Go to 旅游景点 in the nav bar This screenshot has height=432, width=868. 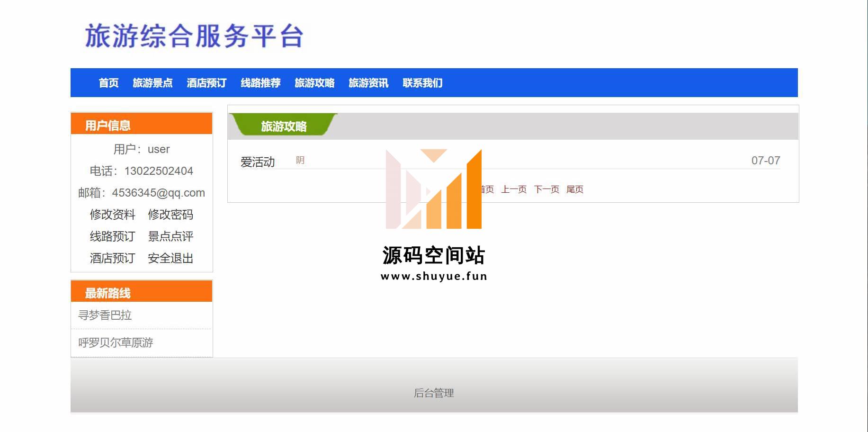point(152,83)
